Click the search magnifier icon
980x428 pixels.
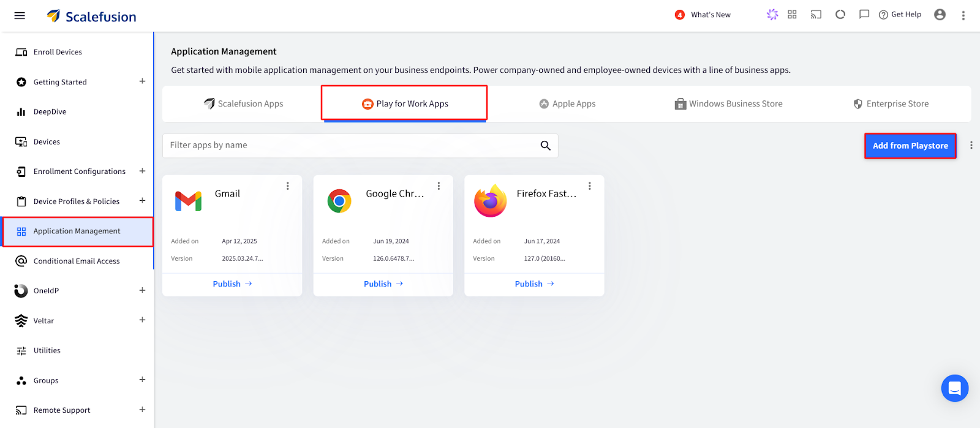tap(545, 146)
